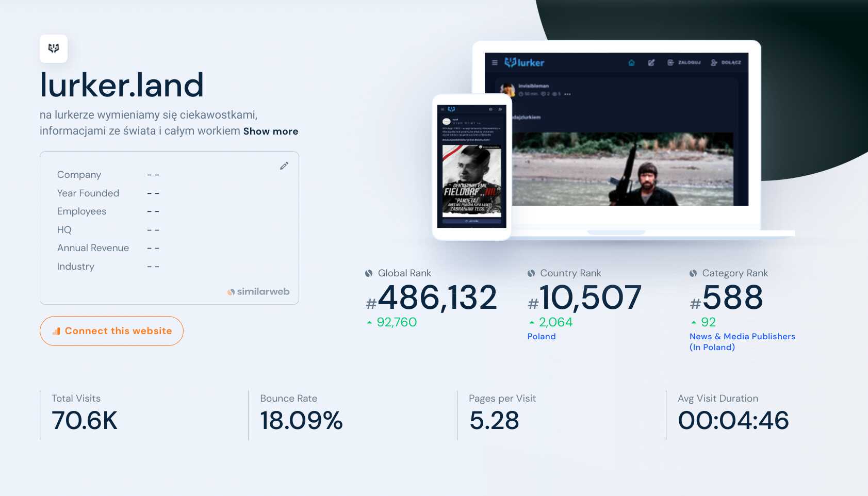Click the Pages per Visit label
This screenshot has height=496, width=868.
tap(502, 399)
